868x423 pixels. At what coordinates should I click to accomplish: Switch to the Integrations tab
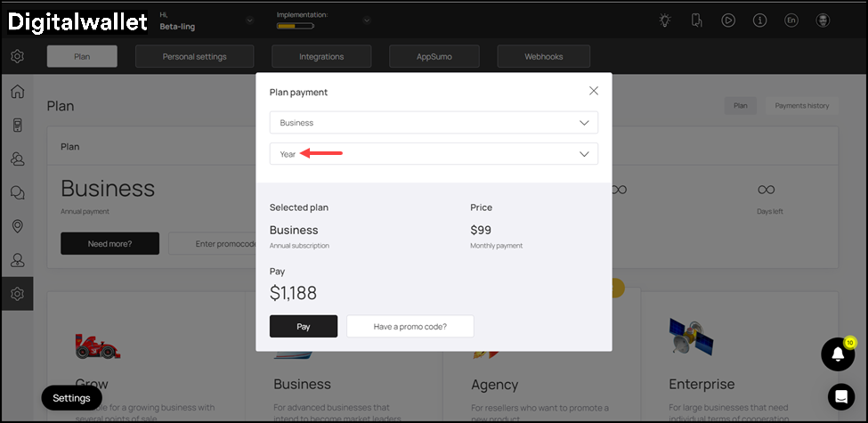pos(321,57)
